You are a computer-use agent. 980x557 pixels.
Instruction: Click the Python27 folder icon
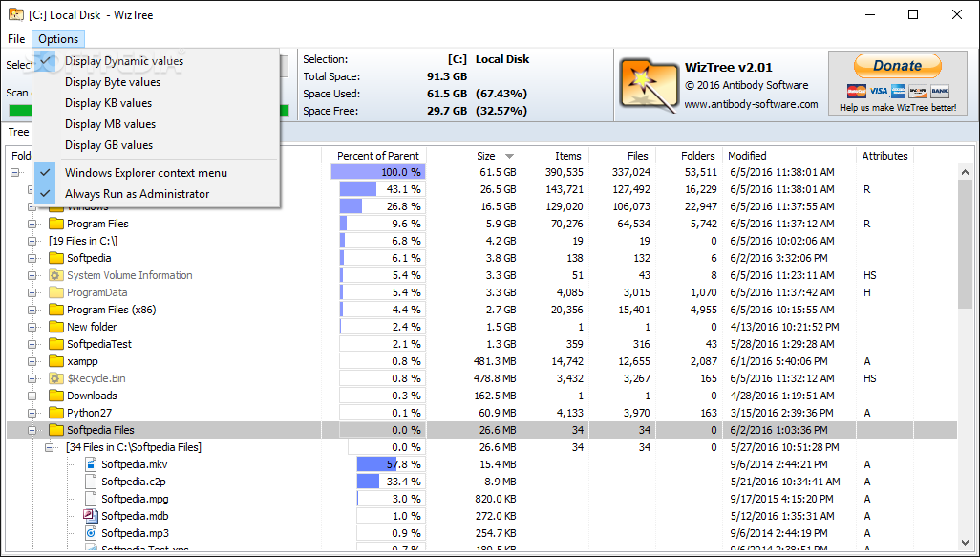[x=57, y=413]
